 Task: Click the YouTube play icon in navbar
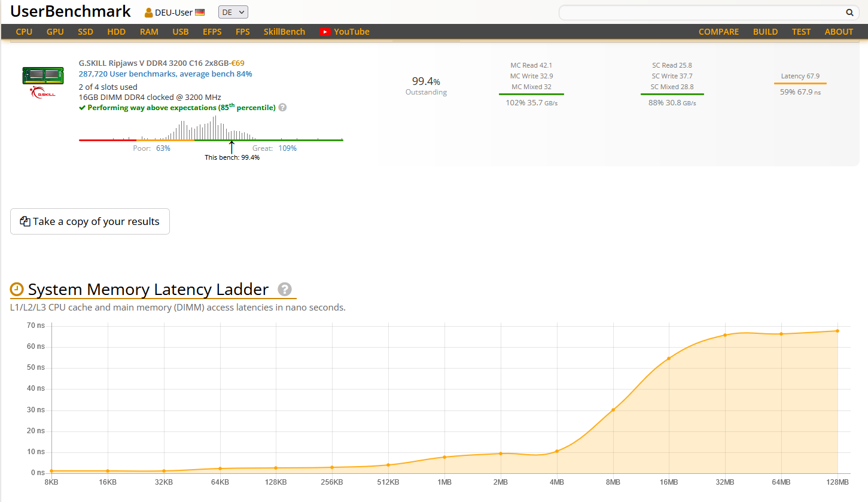[x=325, y=32]
